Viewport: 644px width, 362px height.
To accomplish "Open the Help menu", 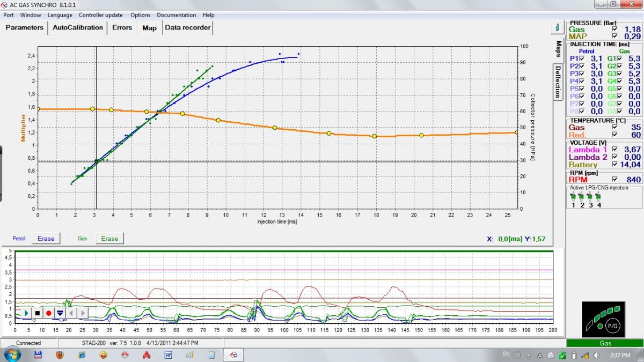I will pos(208,15).
